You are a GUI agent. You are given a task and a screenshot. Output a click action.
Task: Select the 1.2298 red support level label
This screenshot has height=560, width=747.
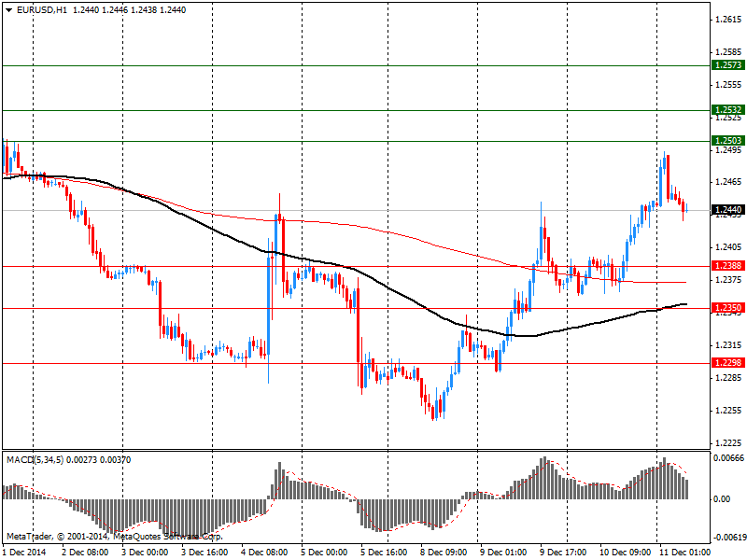[728, 363]
